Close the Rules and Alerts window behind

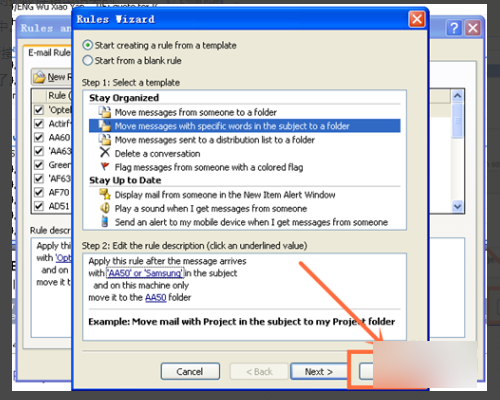[473, 28]
